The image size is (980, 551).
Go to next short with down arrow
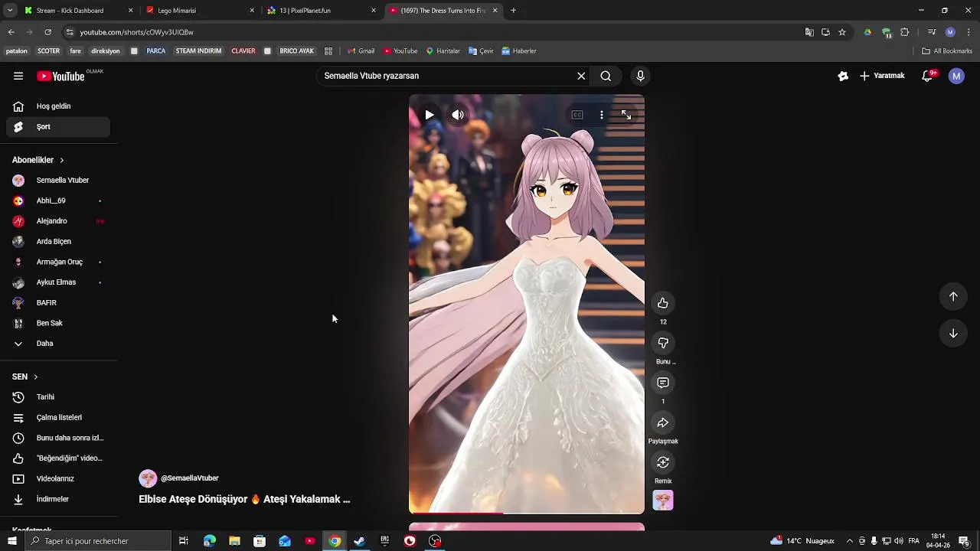tap(953, 333)
